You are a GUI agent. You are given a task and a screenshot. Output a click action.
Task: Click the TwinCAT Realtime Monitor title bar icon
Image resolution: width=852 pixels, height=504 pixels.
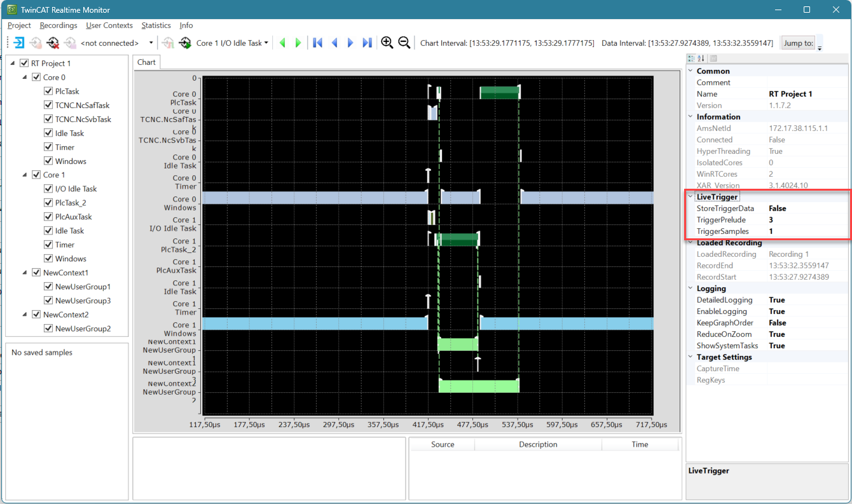click(x=11, y=10)
